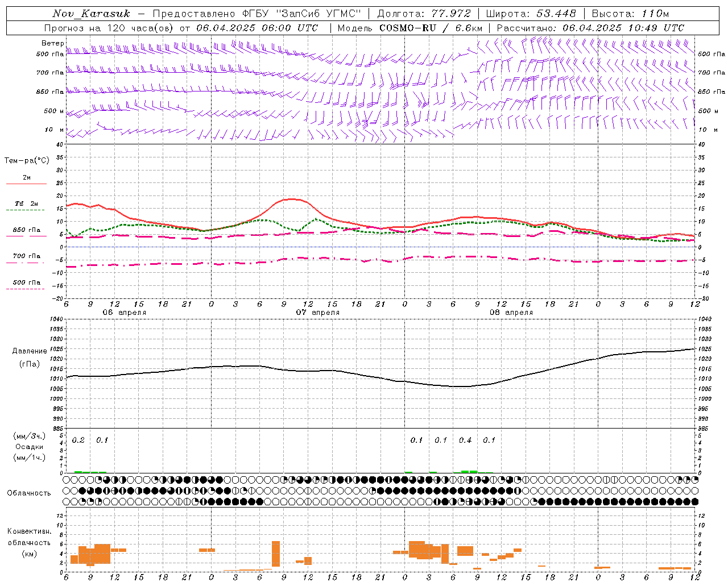728x582 pixels.
Task: Click the red temperature peak near 18°C
Action: tap(291, 199)
